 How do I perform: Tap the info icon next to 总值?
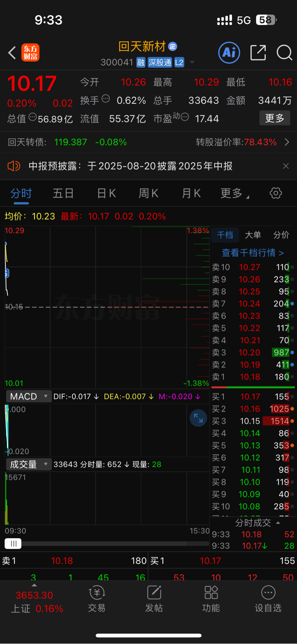[32, 117]
